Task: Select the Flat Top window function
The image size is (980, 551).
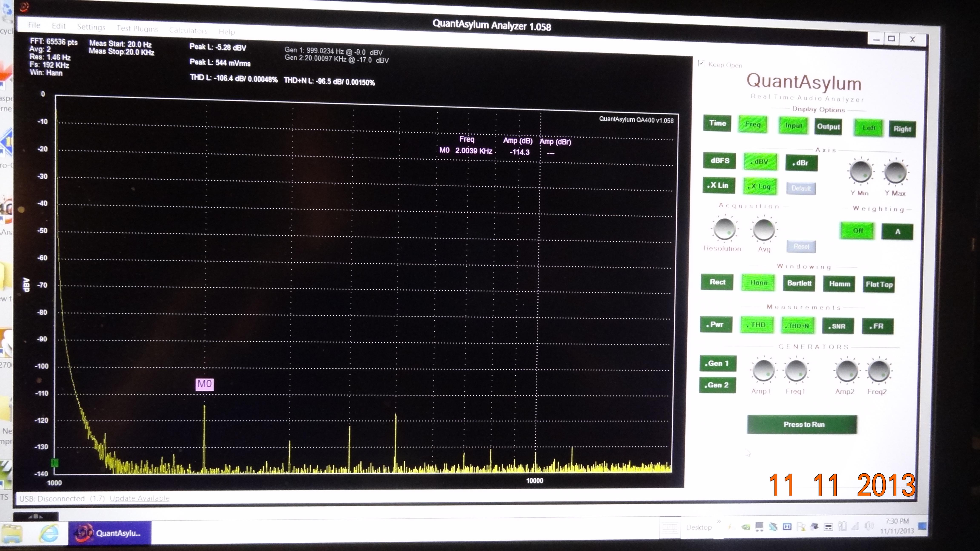Action: [879, 285]
